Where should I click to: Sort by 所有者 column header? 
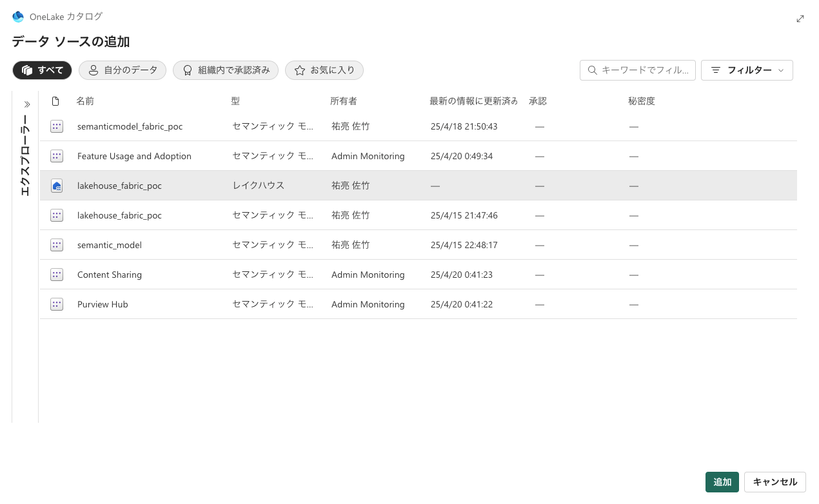click(x=344, y=101)
